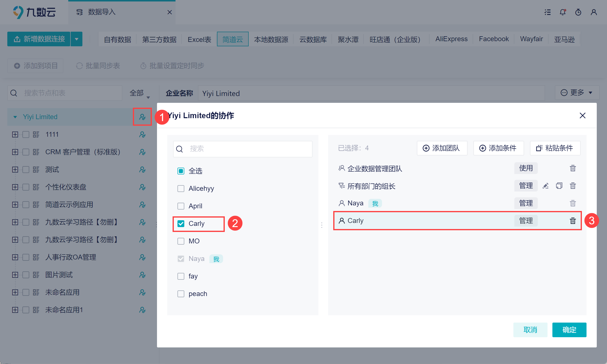Click the 新增数据连接 button

[x=39, y=39]
